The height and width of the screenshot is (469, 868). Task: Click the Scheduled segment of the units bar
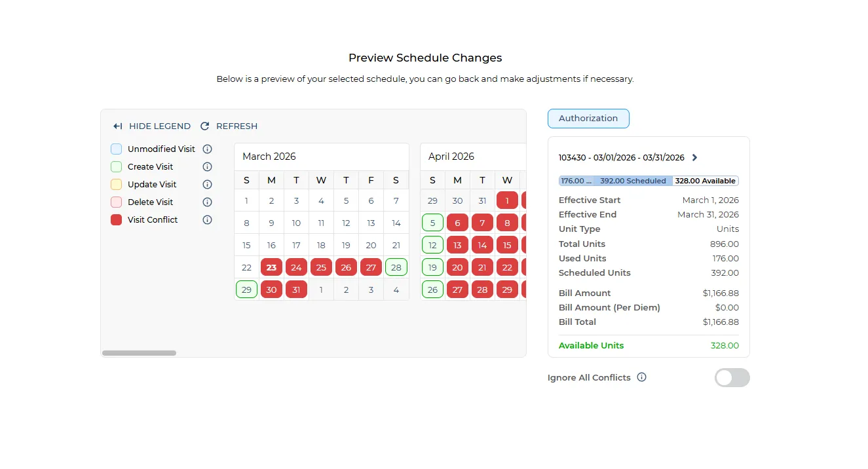[616, 180]
